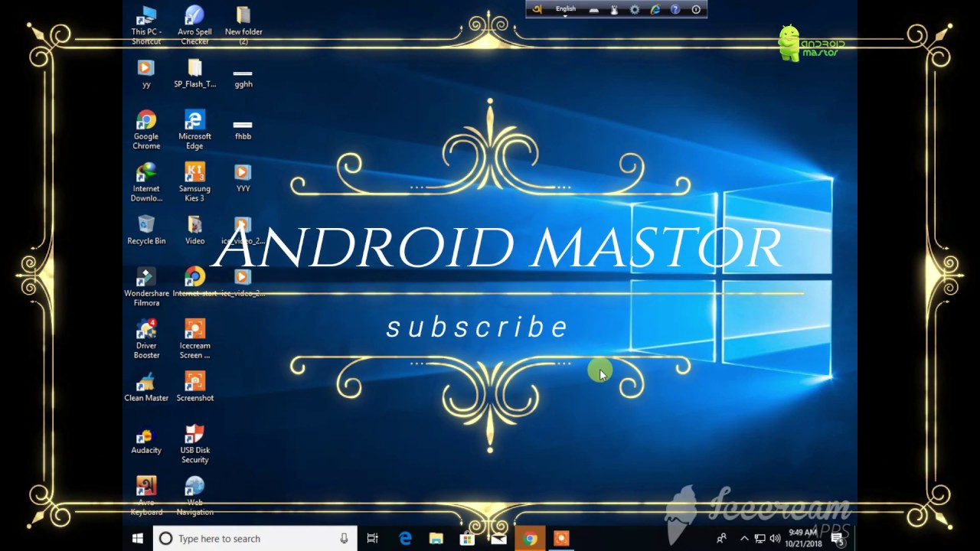The height and width of the screenshot is (551, 980).
Task: Click Avro exit power icon
Action: (696, 9)
